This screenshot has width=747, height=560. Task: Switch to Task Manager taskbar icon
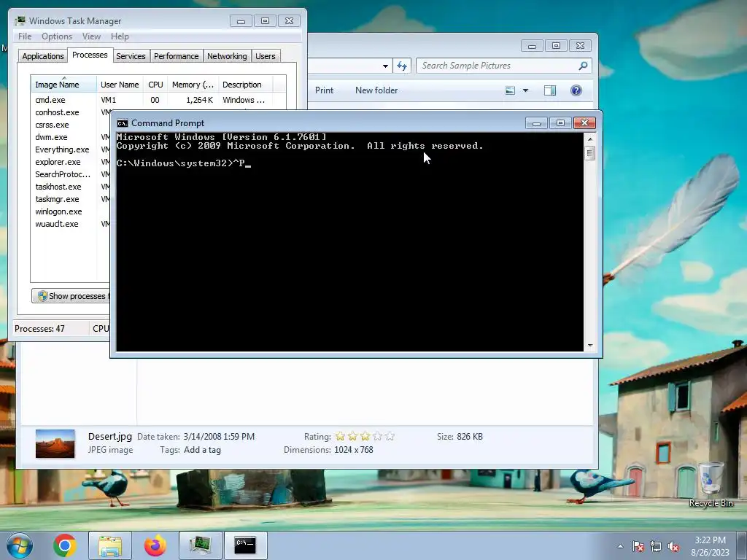pyautogui.click(x=200, y=545)
